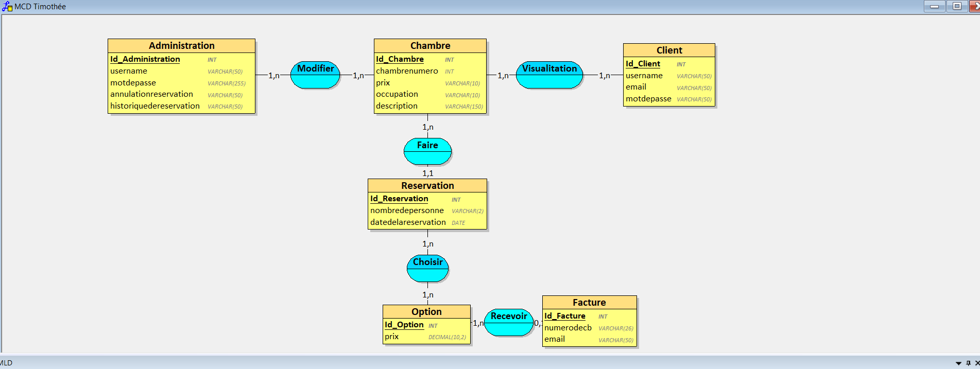This screenshot has width=980, height=369.
Task: Click the Chambre entity title
Action: click(x=430, y=46)
